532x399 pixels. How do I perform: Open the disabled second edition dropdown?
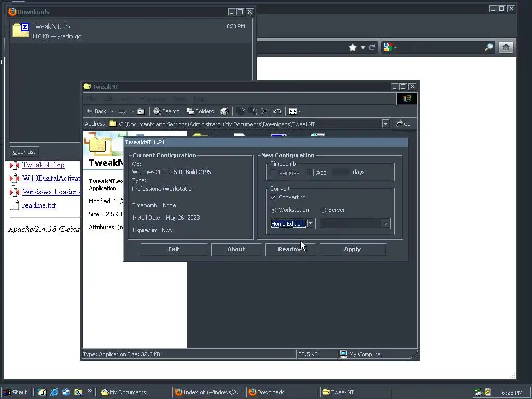click(385, 223)
